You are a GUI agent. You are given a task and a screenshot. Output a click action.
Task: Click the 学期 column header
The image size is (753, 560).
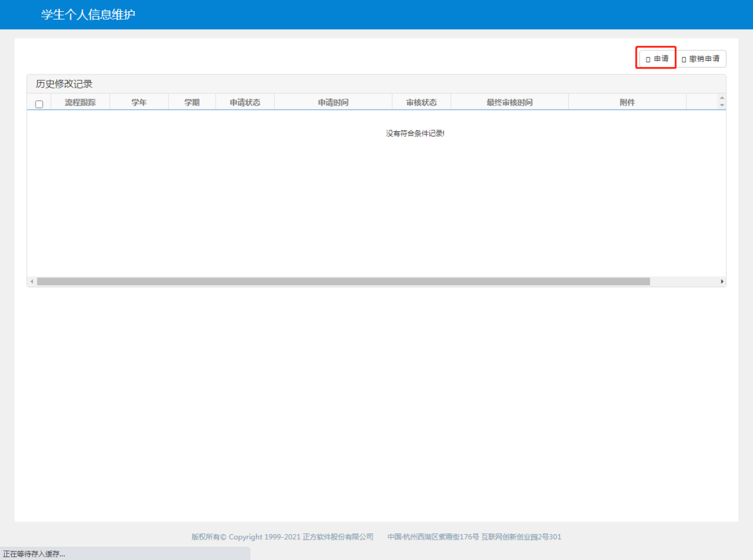coord(192,103)
